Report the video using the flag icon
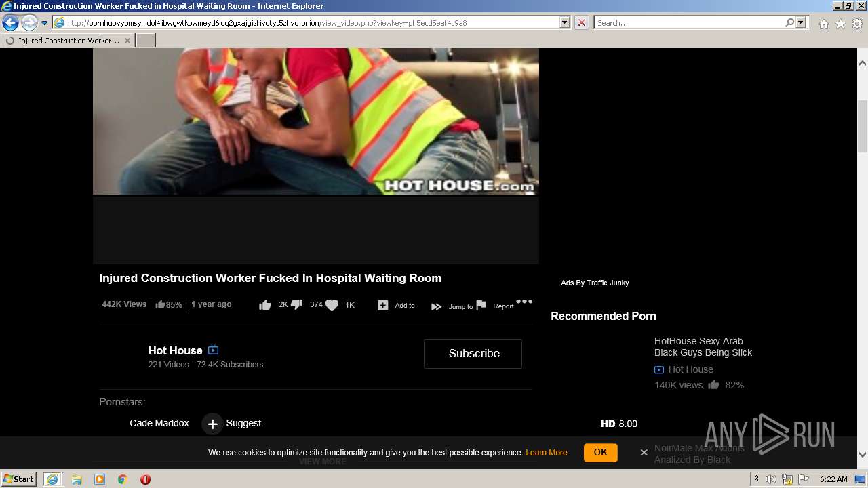The width and height of the screenshot is (868, 488). tap(481, 305)
